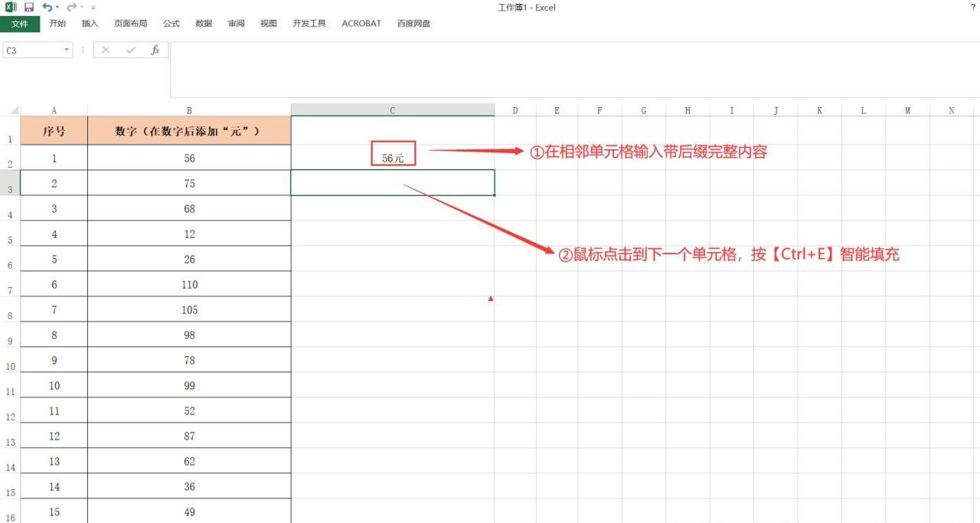Select column N header
The width and height of the screenshot is (980, 523).
[952, 110]
